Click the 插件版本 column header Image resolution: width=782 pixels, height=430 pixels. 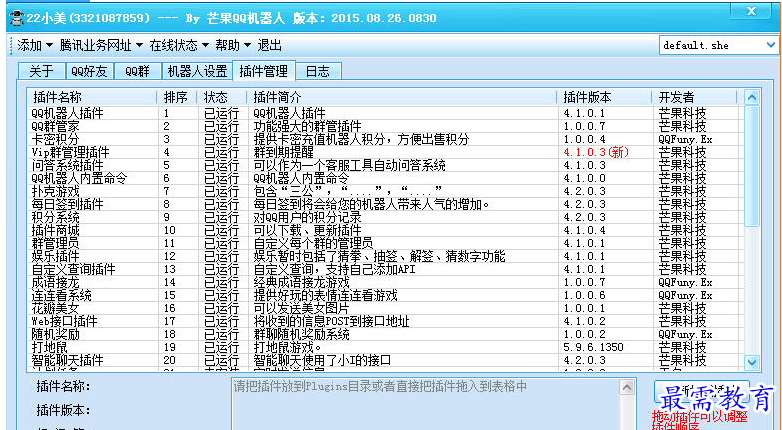[x=604, y=97]
